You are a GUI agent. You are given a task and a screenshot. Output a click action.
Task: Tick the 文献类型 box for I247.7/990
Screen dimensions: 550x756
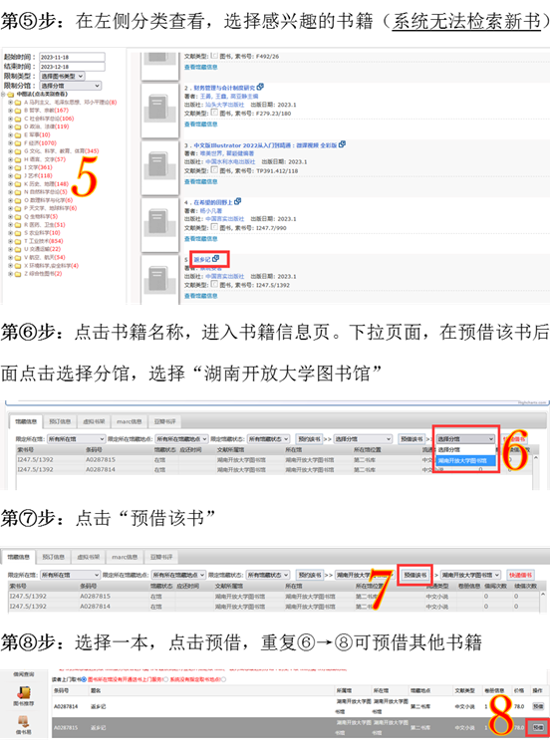214,227
